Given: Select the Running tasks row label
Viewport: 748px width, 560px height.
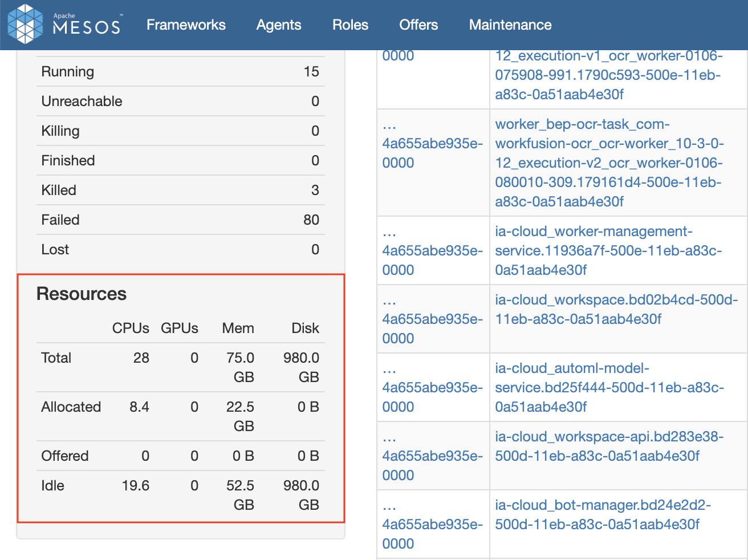Looking at the screenshot, I should click(67, 71).
